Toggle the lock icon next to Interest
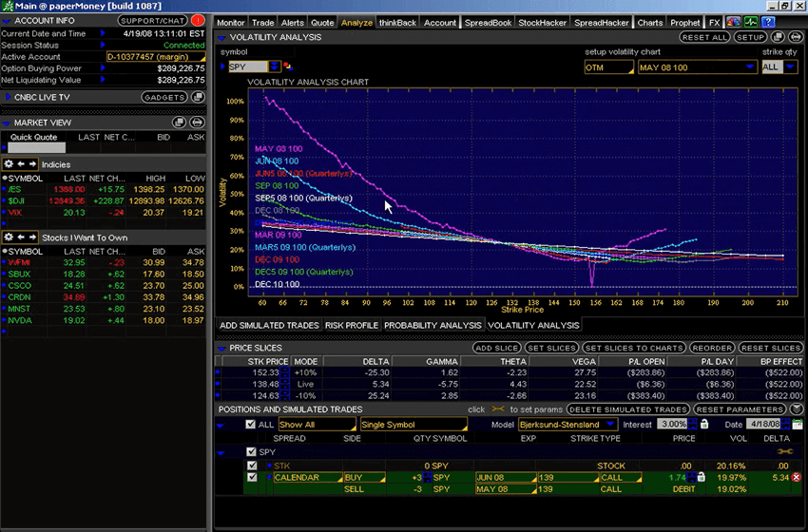808x532 pixels. point(704,425)
